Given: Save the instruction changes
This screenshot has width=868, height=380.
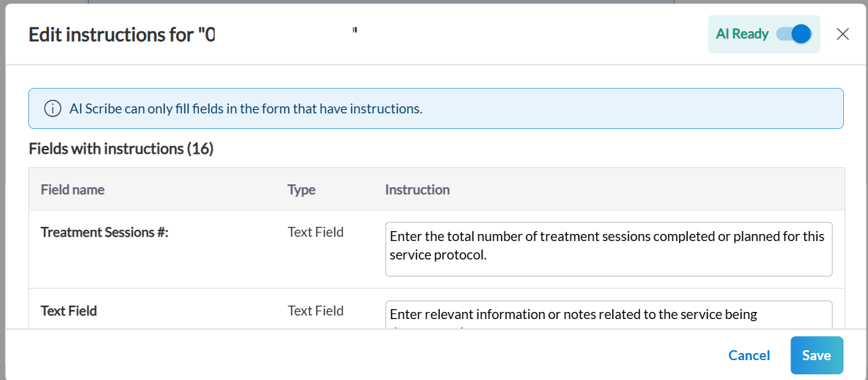Looking at the screenshot, I should point(816,355).
